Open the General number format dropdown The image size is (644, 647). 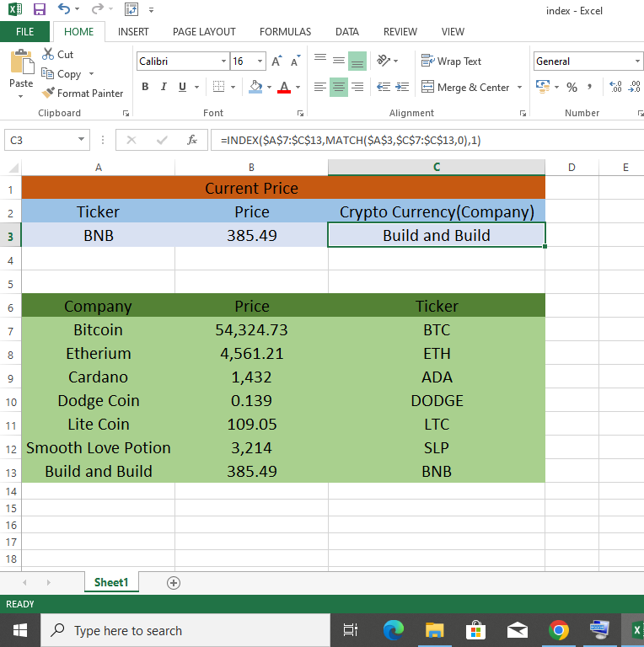coord(638,61)
